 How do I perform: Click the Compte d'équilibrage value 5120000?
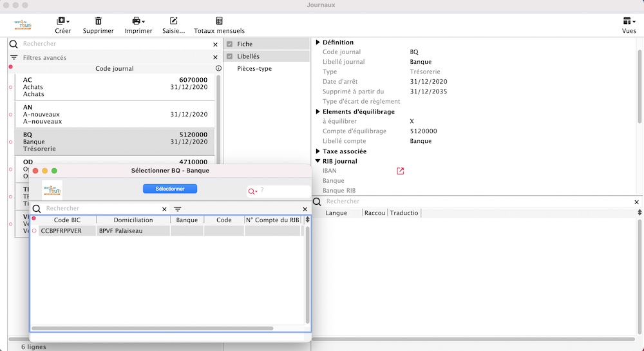424,131
